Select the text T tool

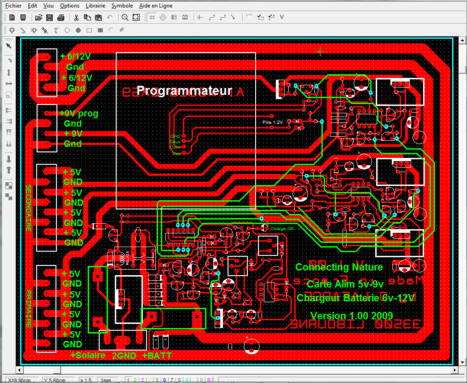tap(56, 30)
